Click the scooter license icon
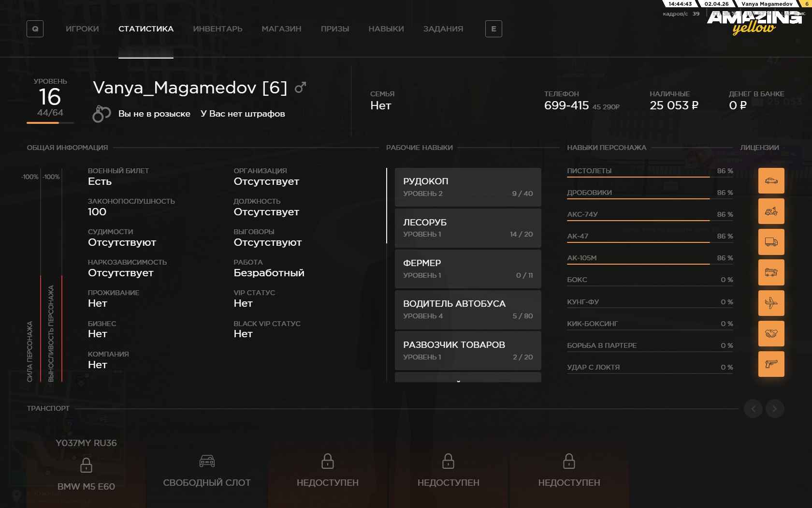This screenshot has width=812, height=508. point(771,211)
